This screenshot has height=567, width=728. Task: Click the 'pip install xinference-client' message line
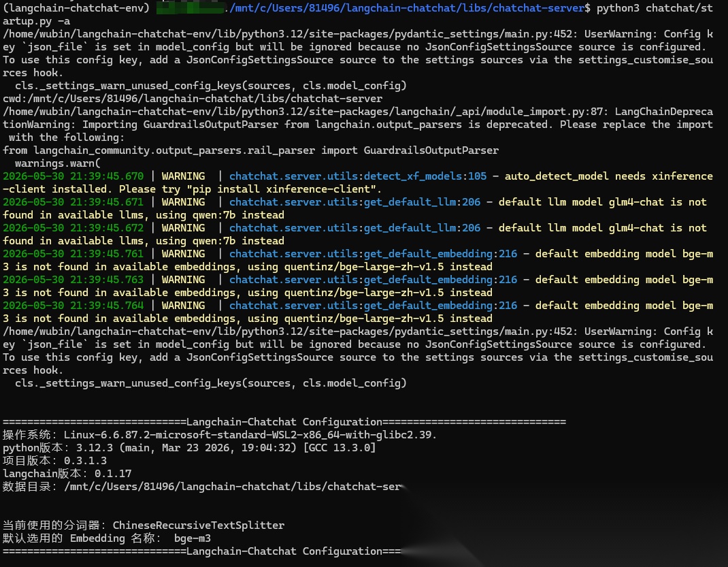point(193,189)
